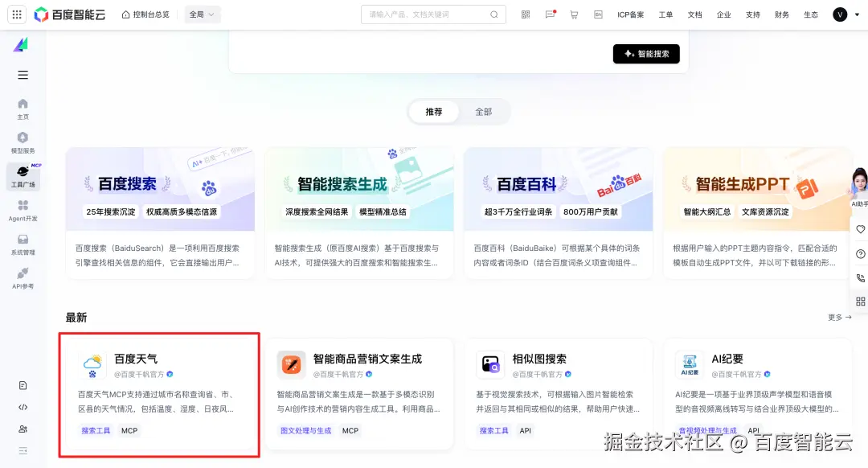Image resolution: width=868 pixels, height=468 pixels.
Task: Open the 百度天气 tool title
Action: 136,359
